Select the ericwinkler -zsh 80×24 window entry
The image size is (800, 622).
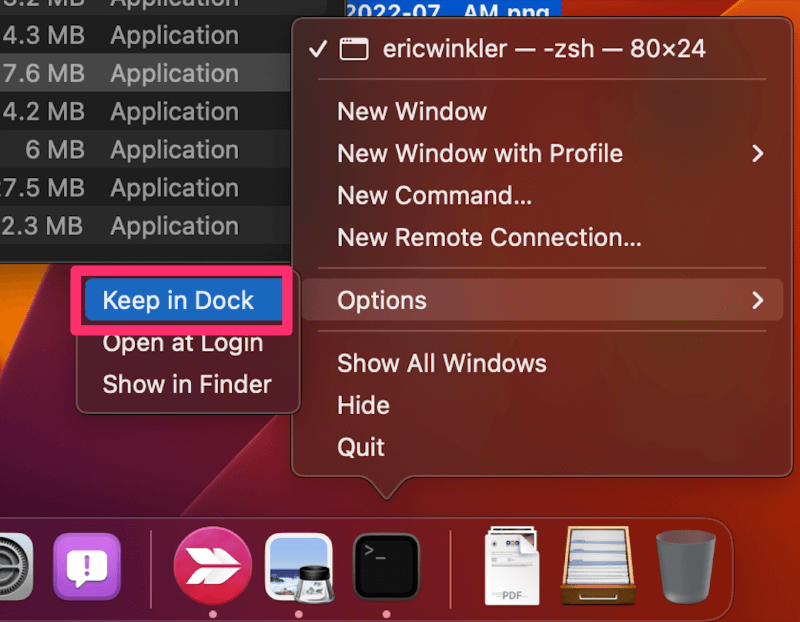point(542,49)
